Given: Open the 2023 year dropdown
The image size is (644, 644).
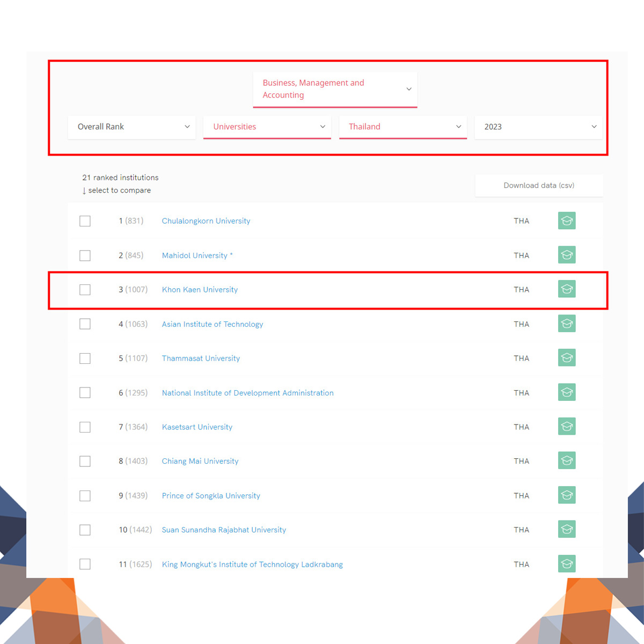Looking at the screenshot, I should [x=538, y=127].
